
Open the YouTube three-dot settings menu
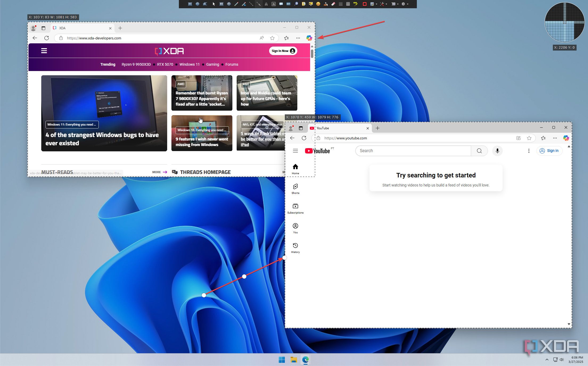529,151
